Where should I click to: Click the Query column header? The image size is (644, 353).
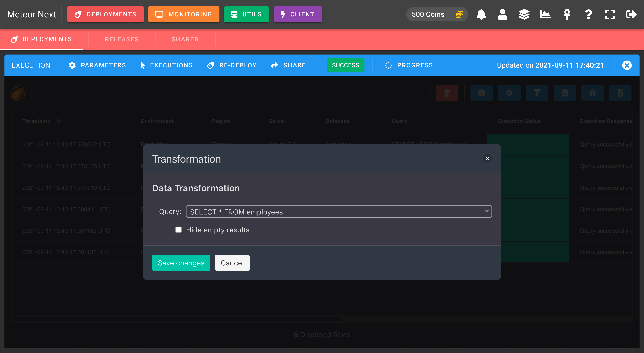pos(399,121)
